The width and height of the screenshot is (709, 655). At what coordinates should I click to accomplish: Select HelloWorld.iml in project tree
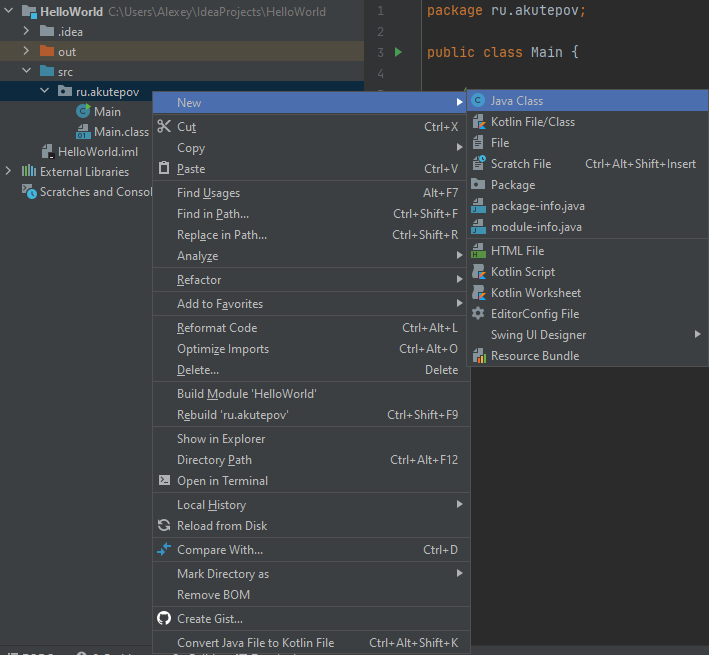[98, 151]
